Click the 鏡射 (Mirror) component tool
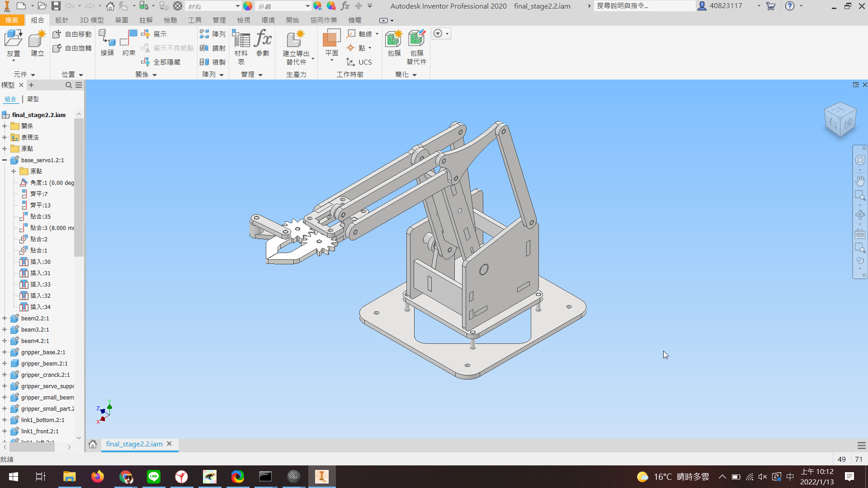Viewport: 868px width, 488px height. point(212,48)
